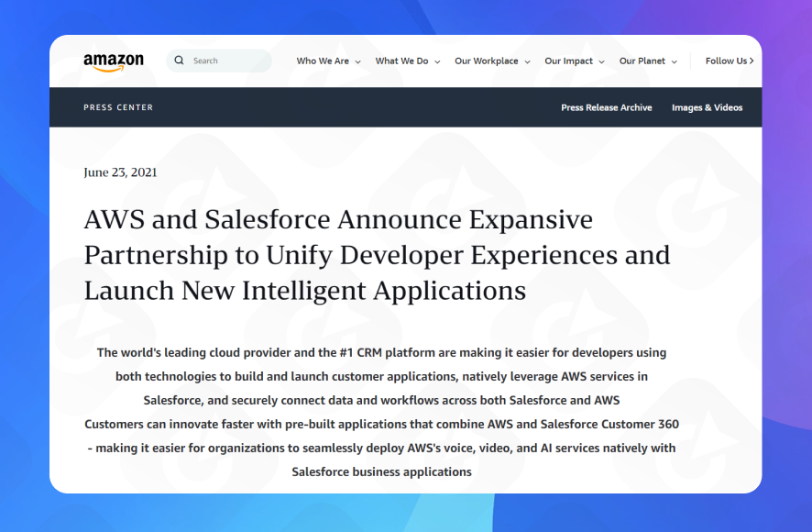The height and width of the screenshot is (532, 812).
Task: Select the Our Workplace menu label
Action: point(486,61)
